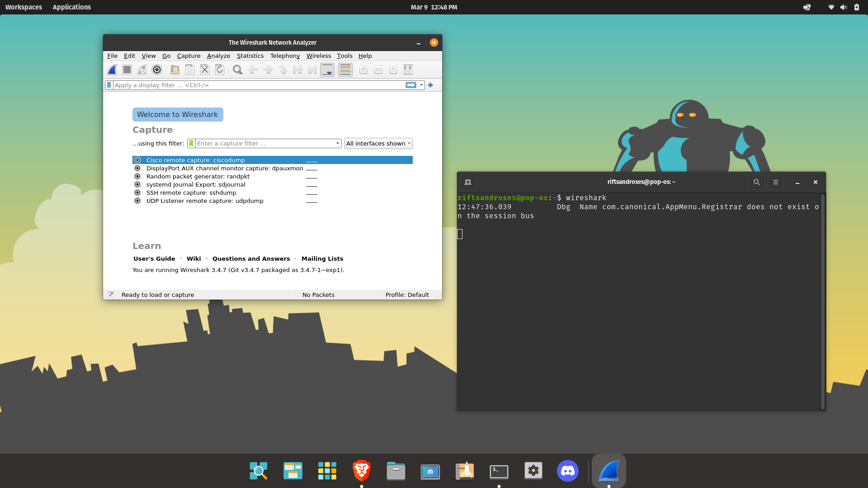Jump to the first packet icon

(x=297, y=70)
